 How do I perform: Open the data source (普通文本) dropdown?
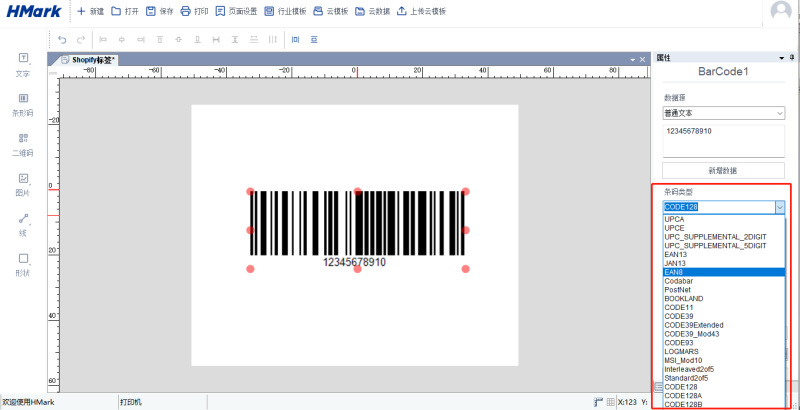(723, 114)
